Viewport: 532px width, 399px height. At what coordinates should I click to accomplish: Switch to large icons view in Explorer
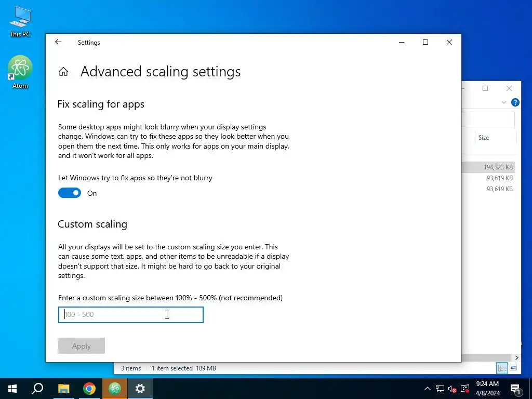click(513, 368)
